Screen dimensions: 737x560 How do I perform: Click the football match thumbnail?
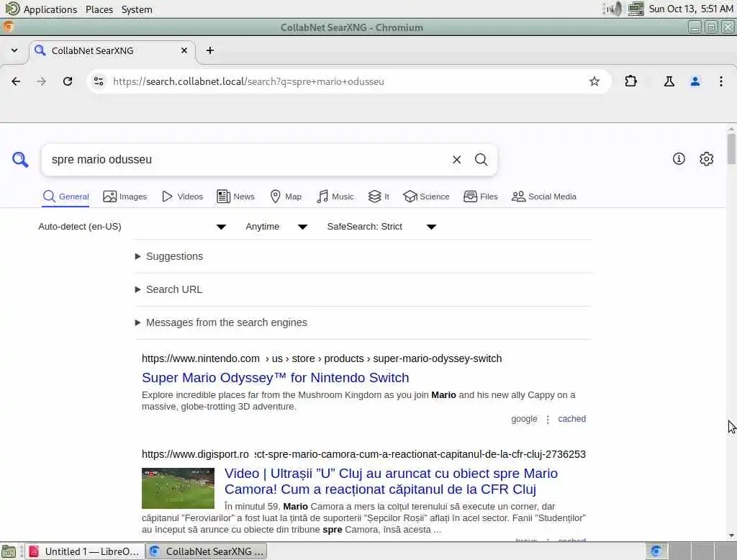pos(178,488)
